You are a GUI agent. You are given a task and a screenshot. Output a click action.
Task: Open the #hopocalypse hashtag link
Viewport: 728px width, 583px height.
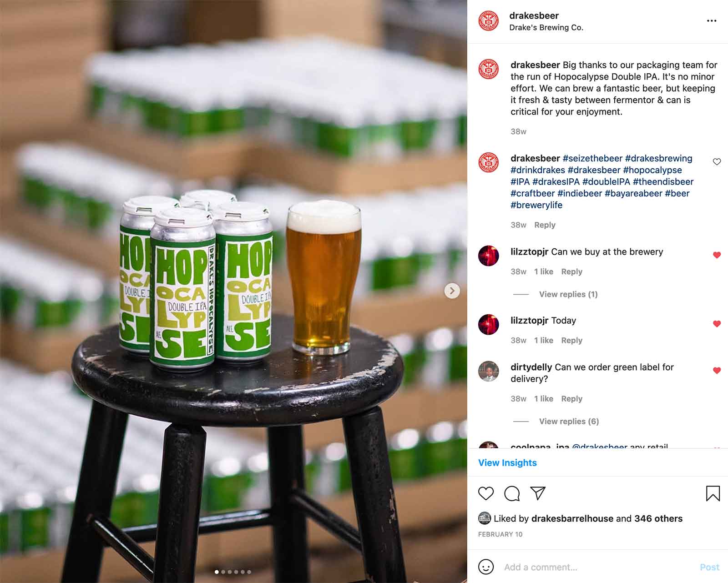tap(652, 170)
